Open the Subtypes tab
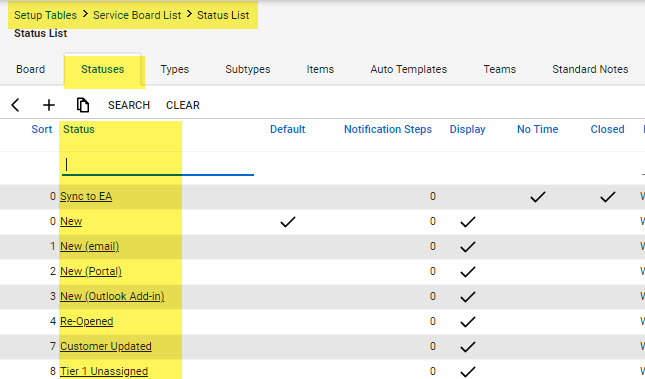Viewport: 645px width, 379px height. click(x=248, y=69)
